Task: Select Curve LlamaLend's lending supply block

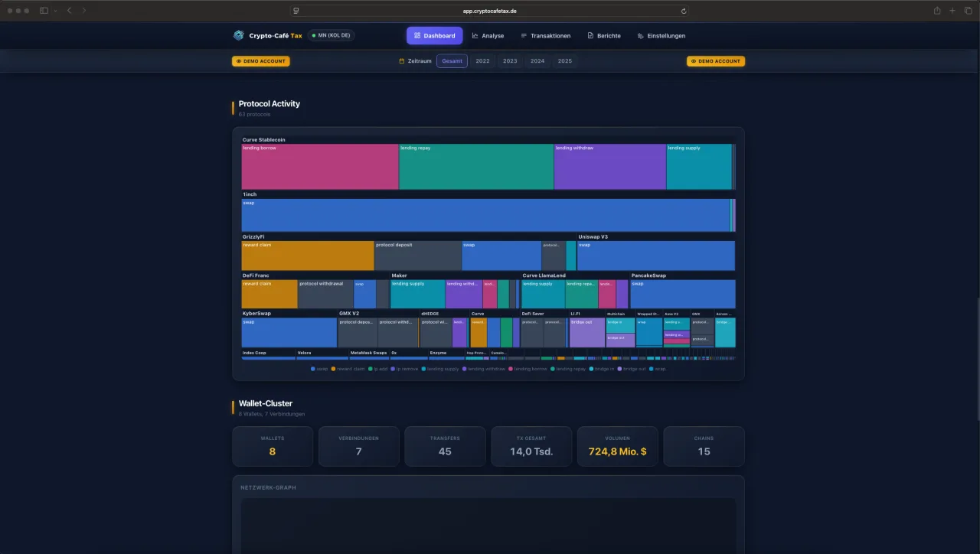Action: tap(544, 294)
